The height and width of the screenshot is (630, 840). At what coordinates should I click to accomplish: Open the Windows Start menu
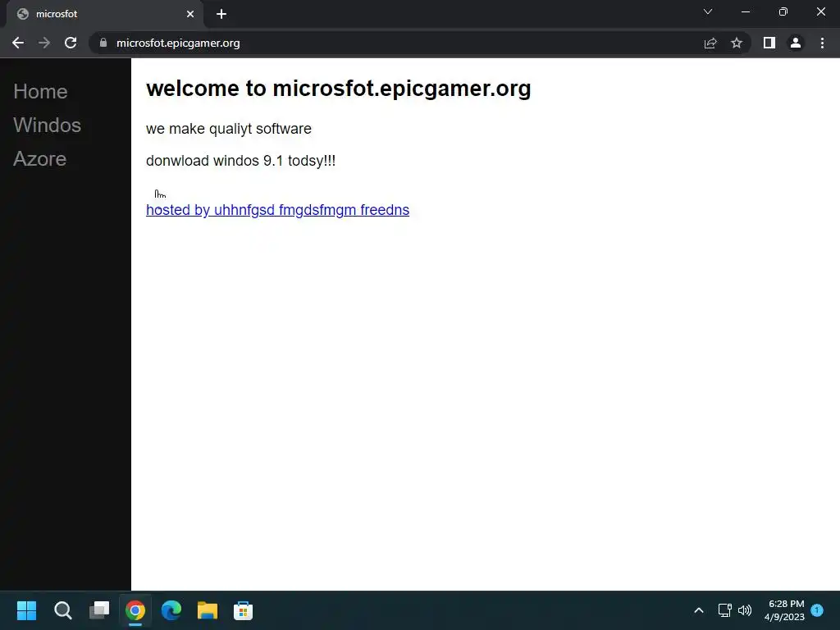tap(26, 610)
